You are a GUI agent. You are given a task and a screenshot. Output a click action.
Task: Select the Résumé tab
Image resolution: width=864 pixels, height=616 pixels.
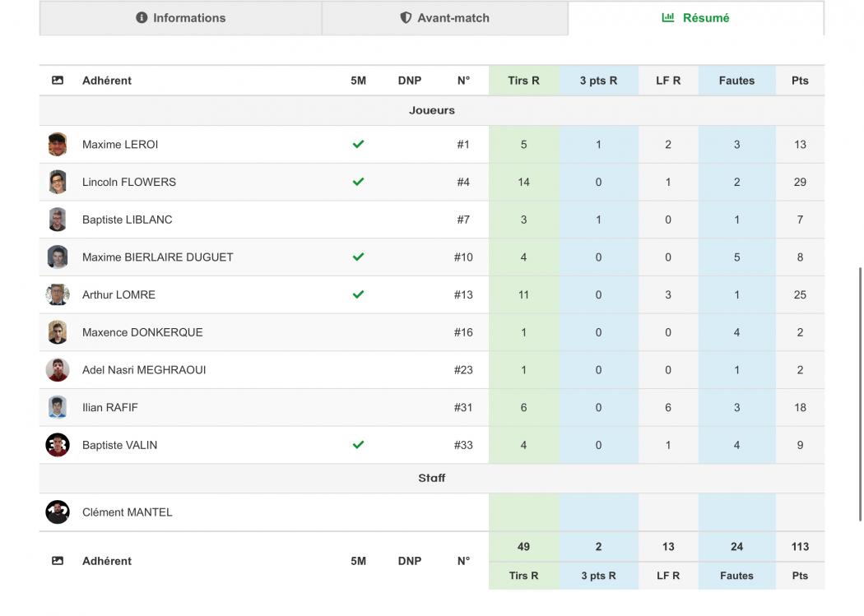tap(696, 17)
